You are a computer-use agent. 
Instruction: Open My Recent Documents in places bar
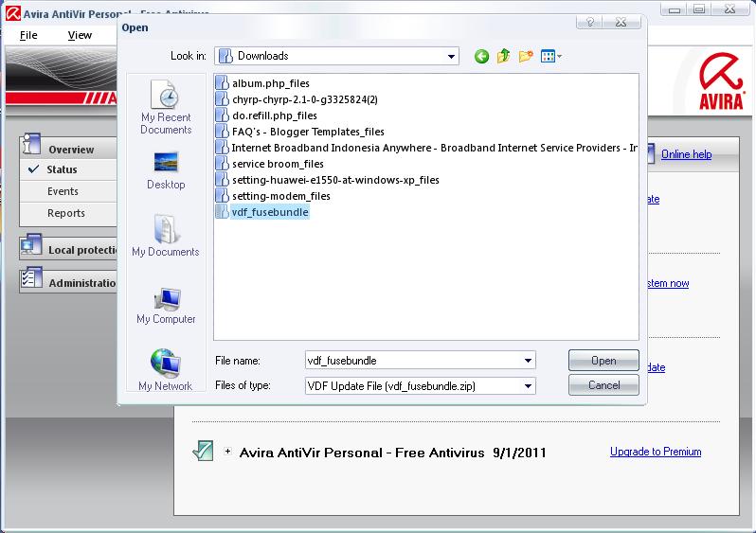[166, 107]
